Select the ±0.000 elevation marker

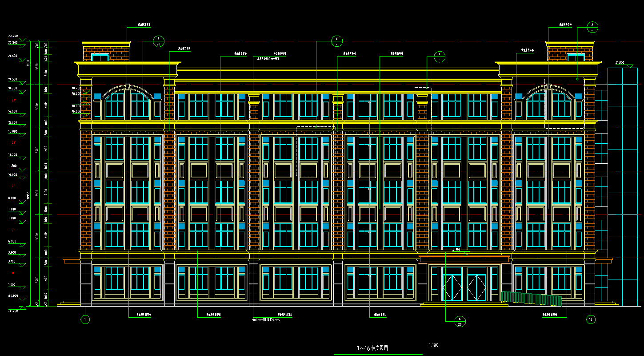click(x=13, y=295)
